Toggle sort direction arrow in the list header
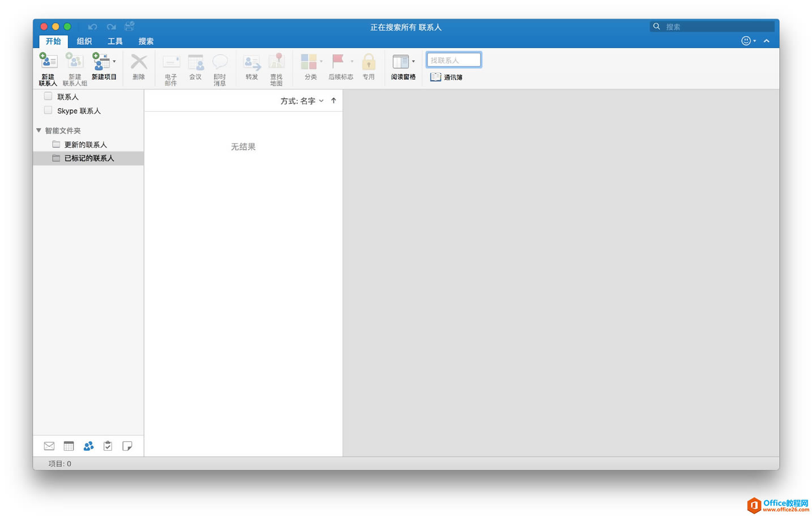812x516 pixels. coord(334,101)
